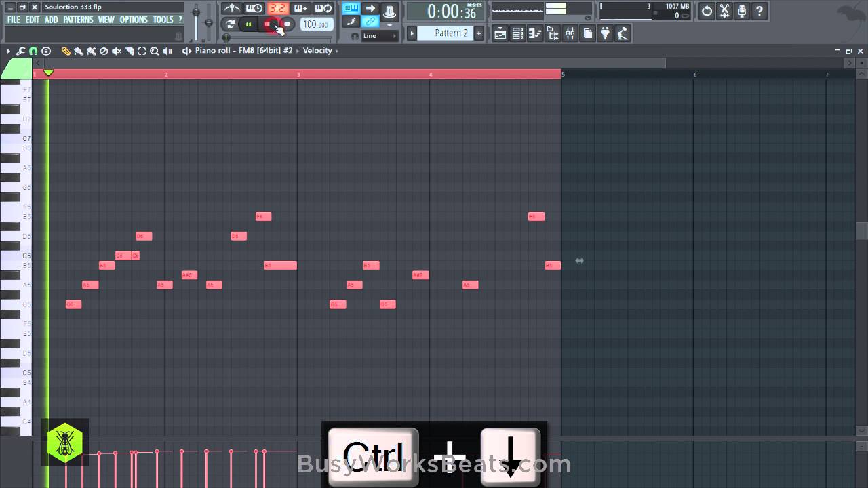Image resolution: width=868 pixels, height=488 pixels.
Task: Toggle note/clip grouping link
Action: point(370,22)
